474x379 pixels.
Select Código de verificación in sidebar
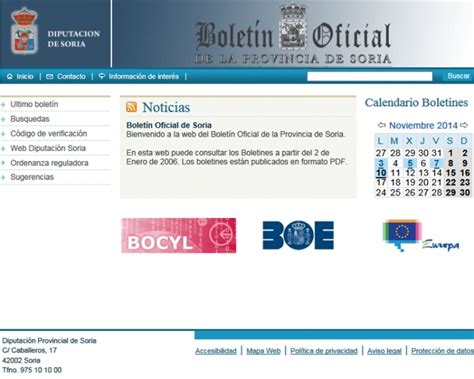[49, 134]
